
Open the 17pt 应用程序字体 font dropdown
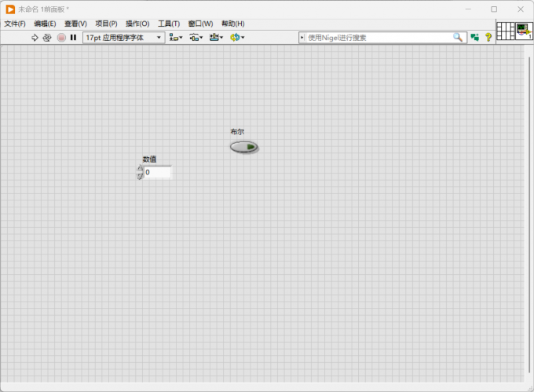(x=124, y=38)
